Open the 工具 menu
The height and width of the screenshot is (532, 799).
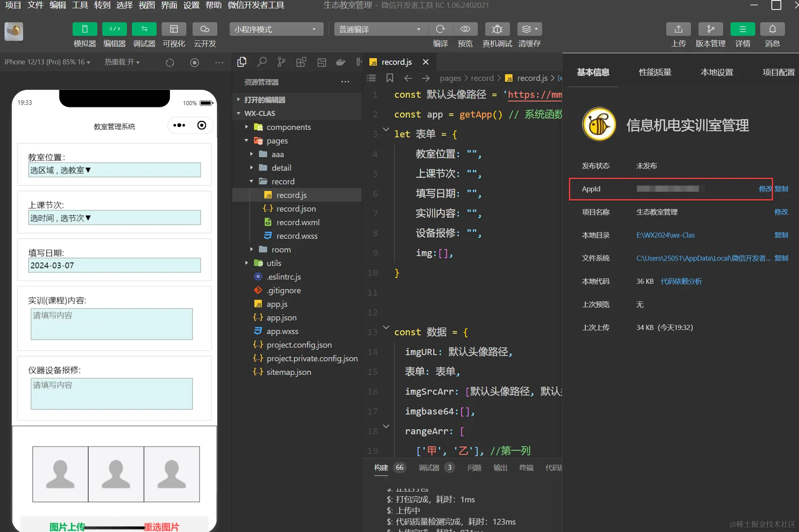[80, 5]
